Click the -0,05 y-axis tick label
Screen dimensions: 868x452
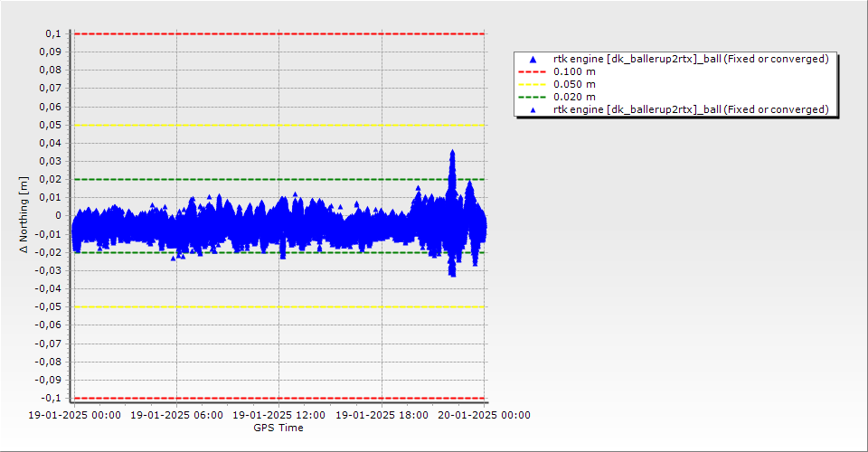tap(48, 307)
